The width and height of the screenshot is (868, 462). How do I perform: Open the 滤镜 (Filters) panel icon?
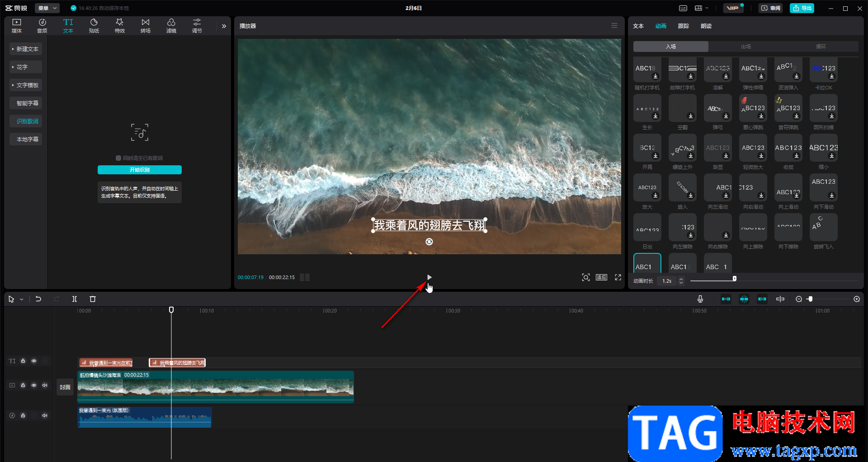tap(171, 26)
